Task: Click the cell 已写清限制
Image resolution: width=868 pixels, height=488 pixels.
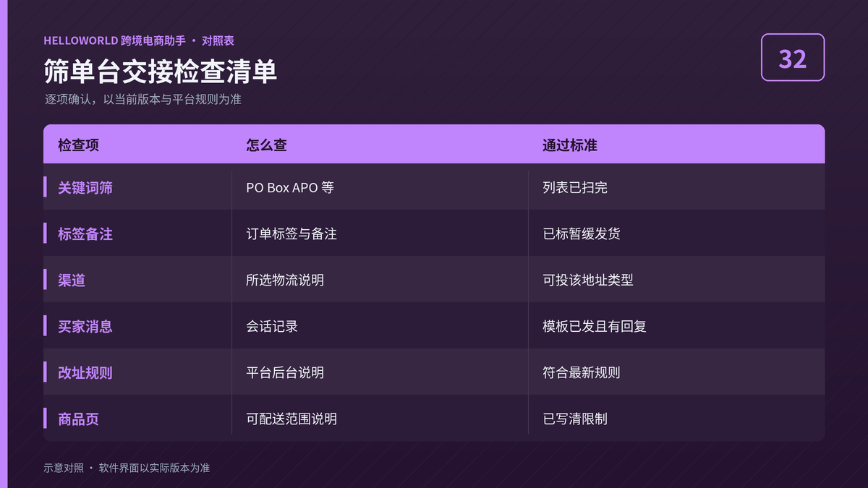Action: tap(575, 419)
